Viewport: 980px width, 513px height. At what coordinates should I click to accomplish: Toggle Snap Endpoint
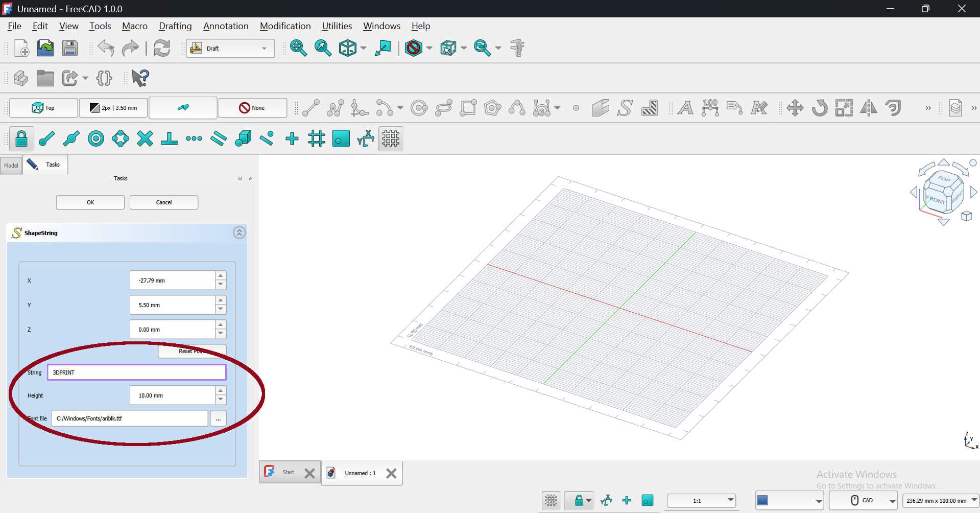click(x=46, y=138)
